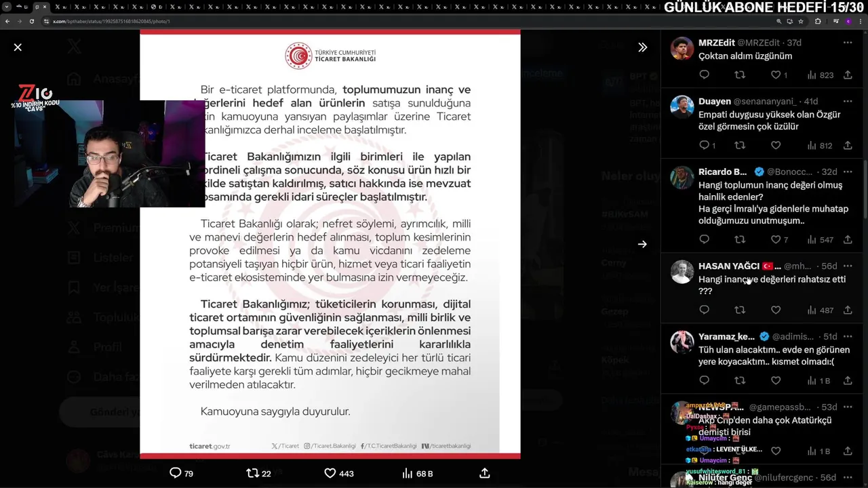
Task: Open browser extensions puzzle icon
Action: pos(817,21)
